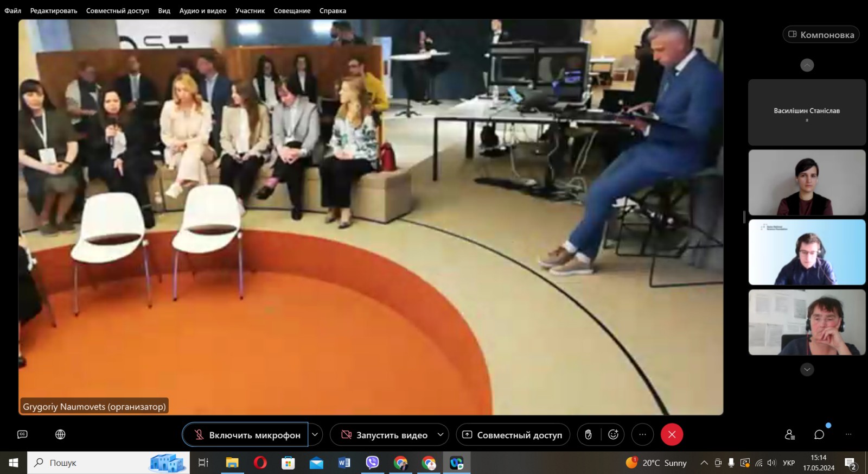
Task: Open the Совещание menu
Action: tap(292, 10)
